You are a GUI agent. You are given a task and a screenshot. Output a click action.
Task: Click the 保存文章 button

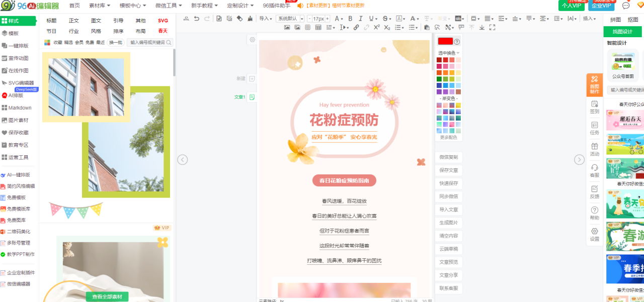point(448,170)
